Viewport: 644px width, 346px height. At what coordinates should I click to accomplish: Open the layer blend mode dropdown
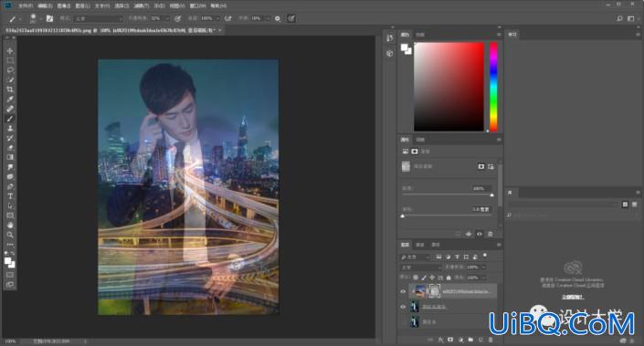(421, 267)
